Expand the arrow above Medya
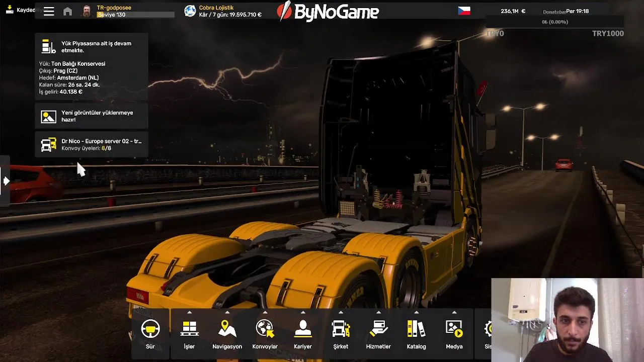This screenshot has width=644, height=362. coord(454,312)
